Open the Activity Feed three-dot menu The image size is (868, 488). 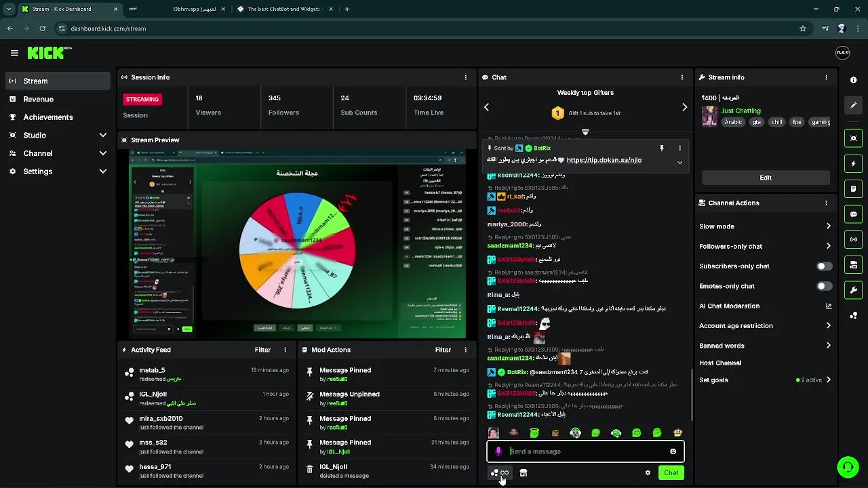[x=285, y=350]
